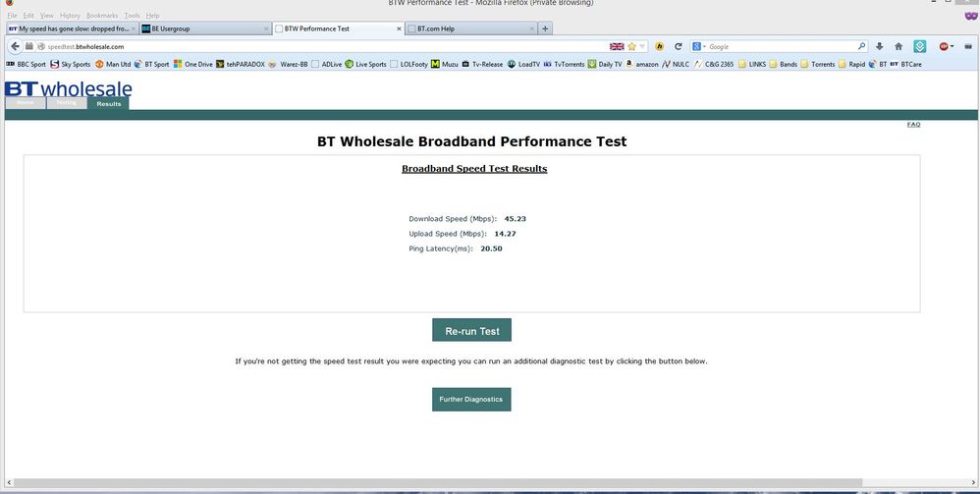This screenshot has width=980, height=494.
Task: Go back with the browser back arrow
Action: [15, 46]
